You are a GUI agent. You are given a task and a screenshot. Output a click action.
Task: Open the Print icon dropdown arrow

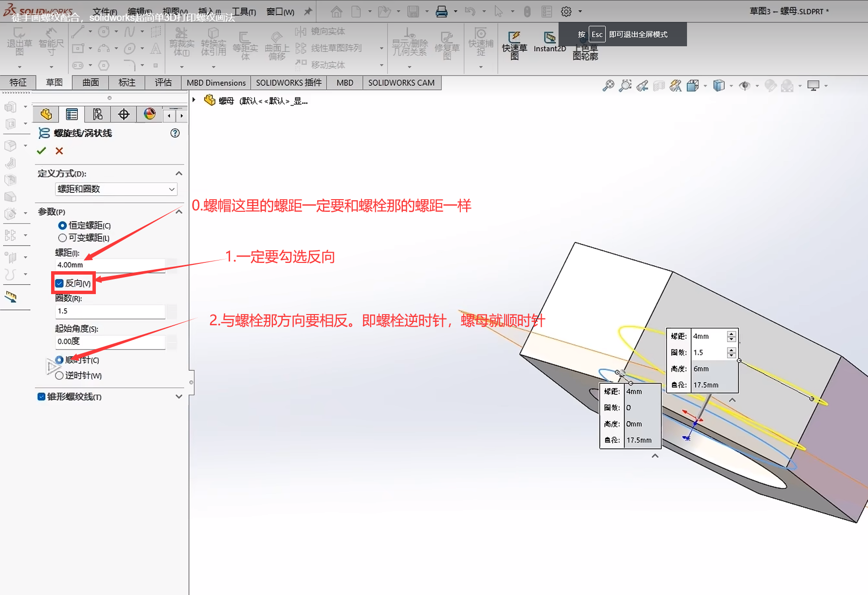pyautogui.click(x=455, y=11)
